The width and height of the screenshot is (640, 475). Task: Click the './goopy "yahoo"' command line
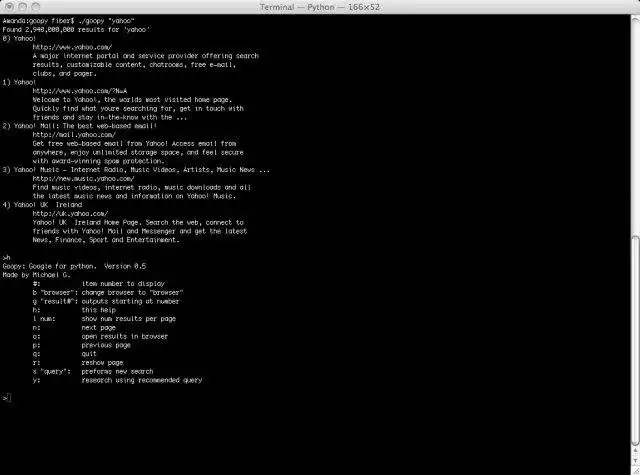(69, 20)
